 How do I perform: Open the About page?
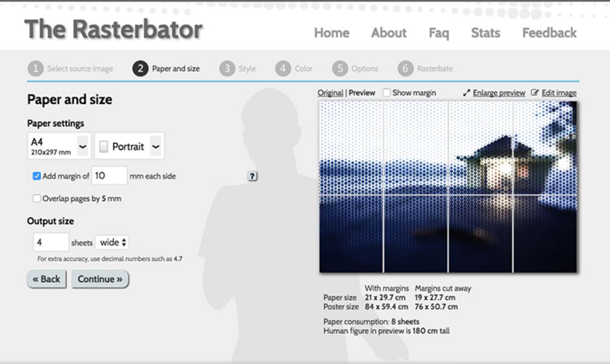coord(389,33)
